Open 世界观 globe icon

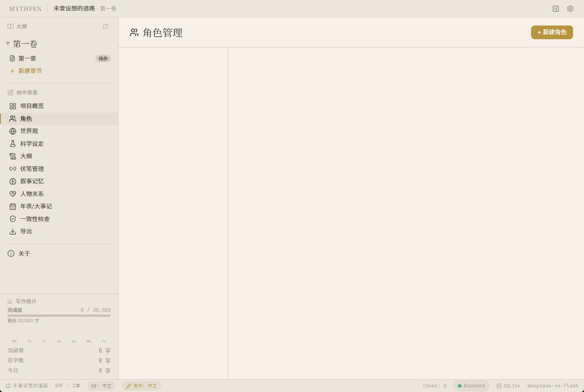click(x=13, y=131)
